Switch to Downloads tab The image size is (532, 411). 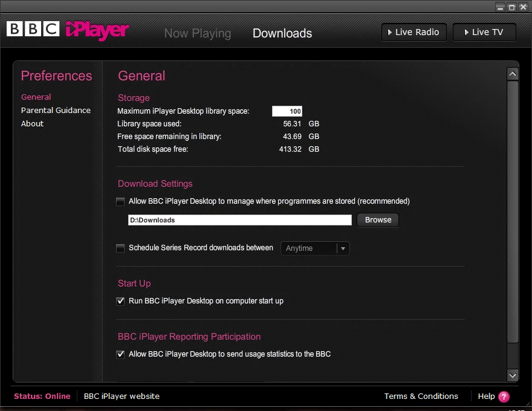click(282, 33)
